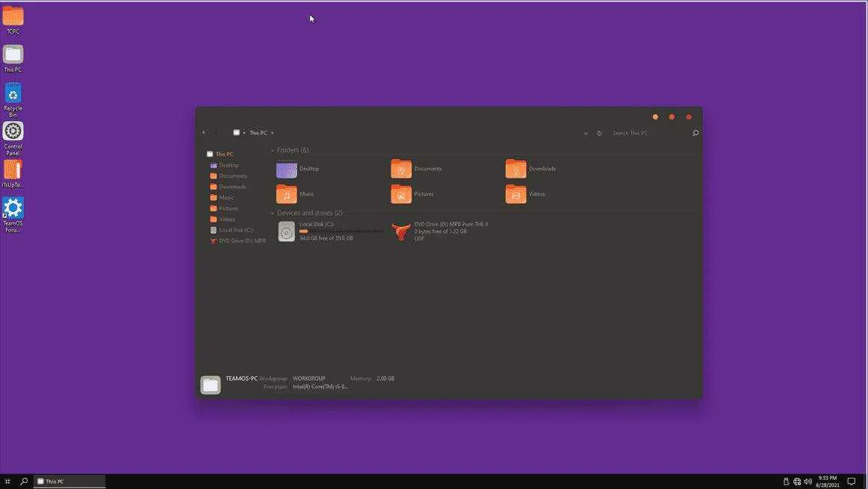Viewport: 868px width, 489px height.
Task: Close the Explorer window with red dot
Action: pyautogui.click(x=689, y=116)
